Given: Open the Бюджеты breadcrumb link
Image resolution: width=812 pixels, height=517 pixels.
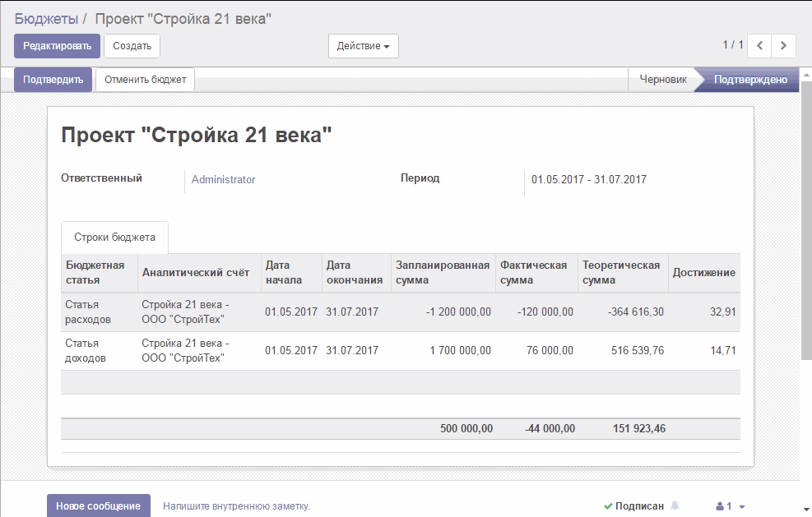Looking at the screenshot, I should point(46,19).
